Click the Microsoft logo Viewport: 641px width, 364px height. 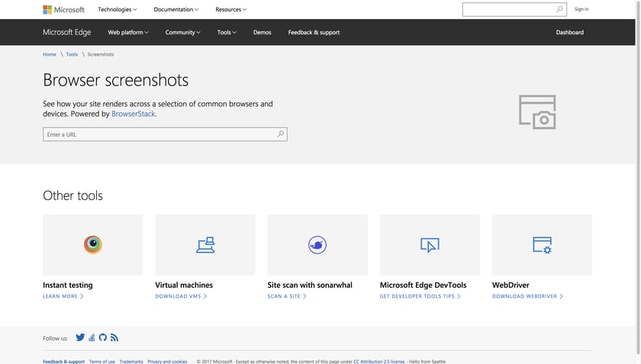click(64, 9)
